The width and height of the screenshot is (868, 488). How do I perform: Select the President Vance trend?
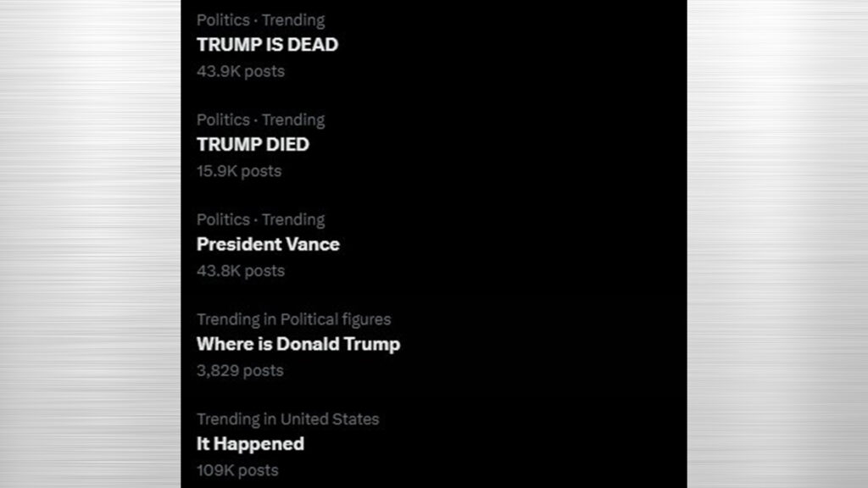coord(268,244)
